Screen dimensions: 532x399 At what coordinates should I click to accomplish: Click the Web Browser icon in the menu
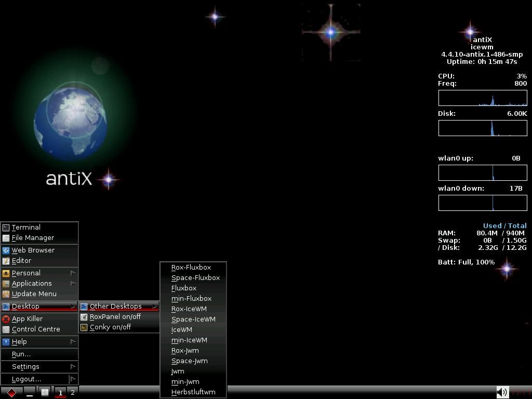(x=6, y=250)
